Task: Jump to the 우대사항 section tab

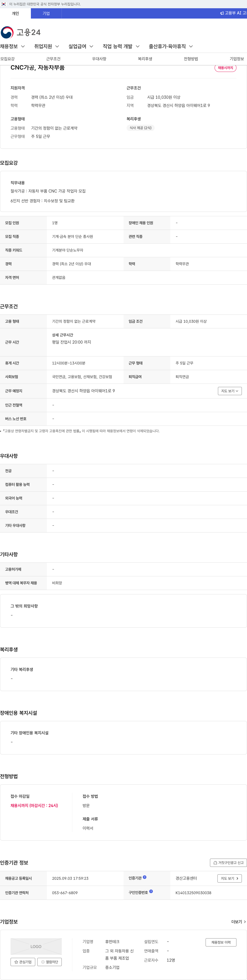Action: tap(99, 59)
